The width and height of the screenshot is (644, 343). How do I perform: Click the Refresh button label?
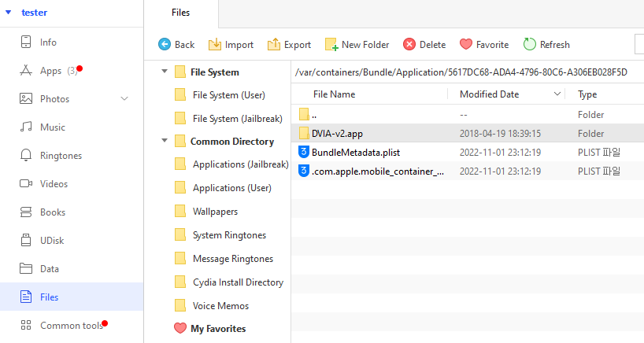tap(554, 45)
